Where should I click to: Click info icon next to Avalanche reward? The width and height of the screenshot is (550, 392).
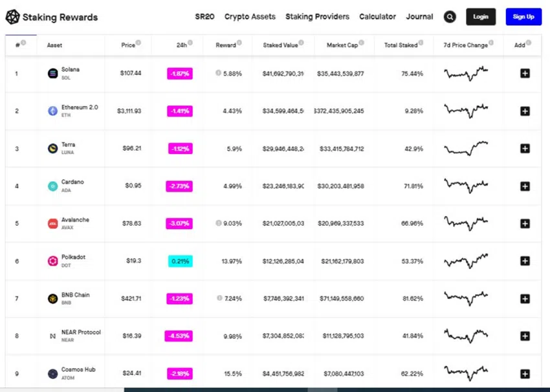pos(218,223)
